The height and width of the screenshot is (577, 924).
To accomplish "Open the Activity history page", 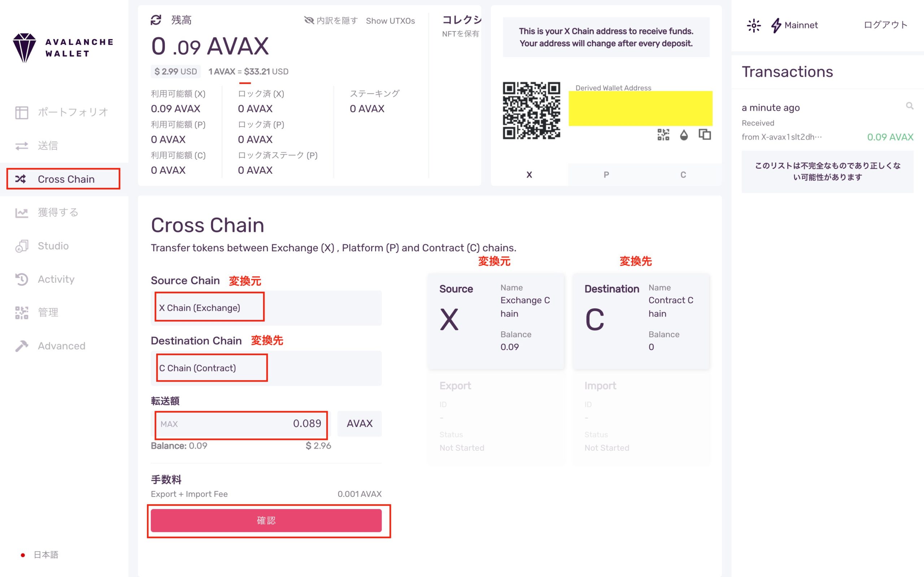I will point(56,279).
